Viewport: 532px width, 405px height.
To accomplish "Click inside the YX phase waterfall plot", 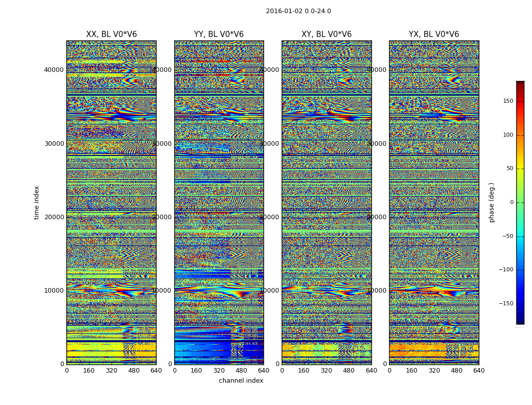I will (x=434, y=202).
